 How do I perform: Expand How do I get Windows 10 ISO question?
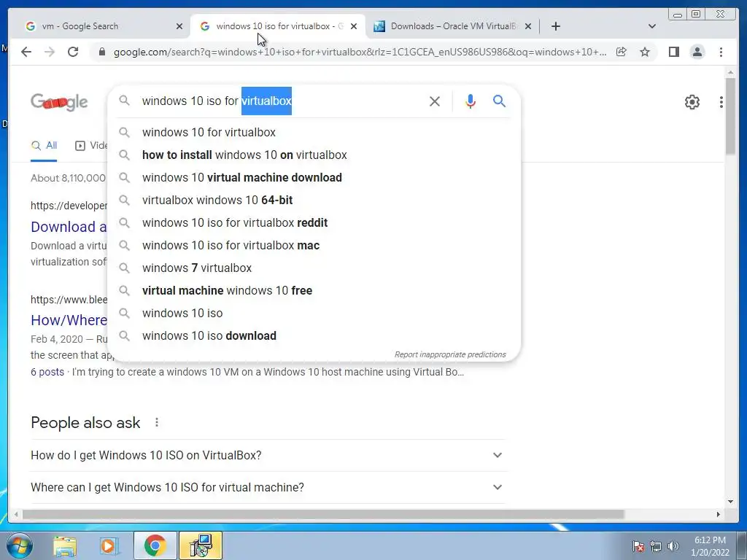coord(267,455)
